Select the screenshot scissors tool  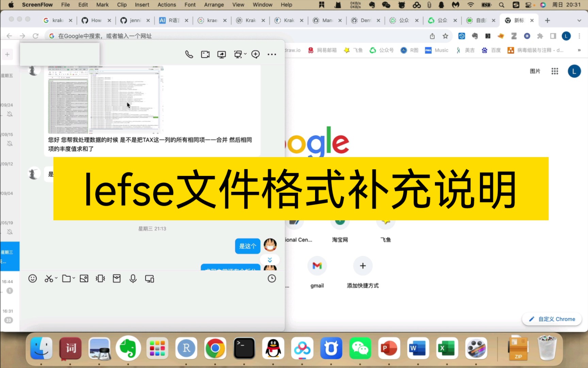(49, 278)
